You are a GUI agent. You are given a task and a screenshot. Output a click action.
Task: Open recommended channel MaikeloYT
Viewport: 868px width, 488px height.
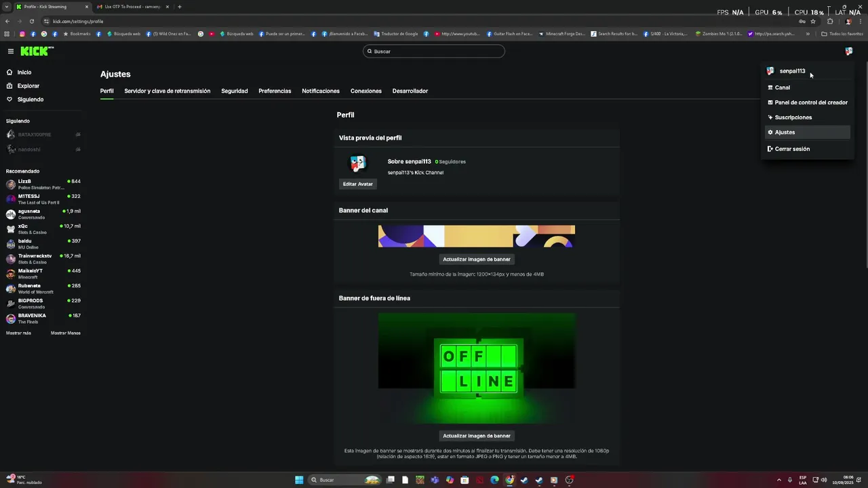[43, 274]
